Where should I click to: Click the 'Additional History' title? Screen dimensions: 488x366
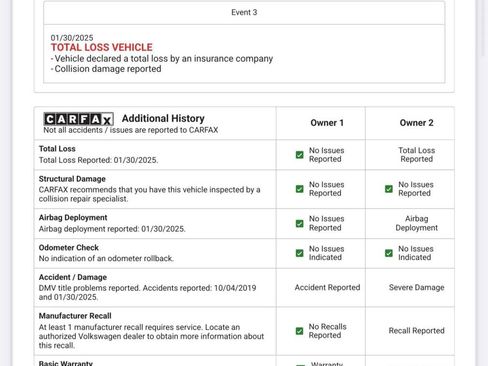tap(163, 118)
